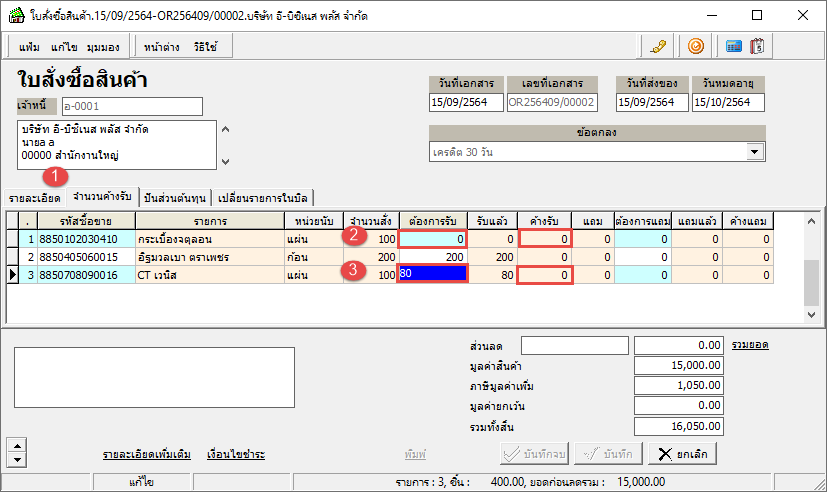This screenshot has width=827, height=492.
Task: Click the รับแล้ว cell showing 80
Action: tap(493, 275)
